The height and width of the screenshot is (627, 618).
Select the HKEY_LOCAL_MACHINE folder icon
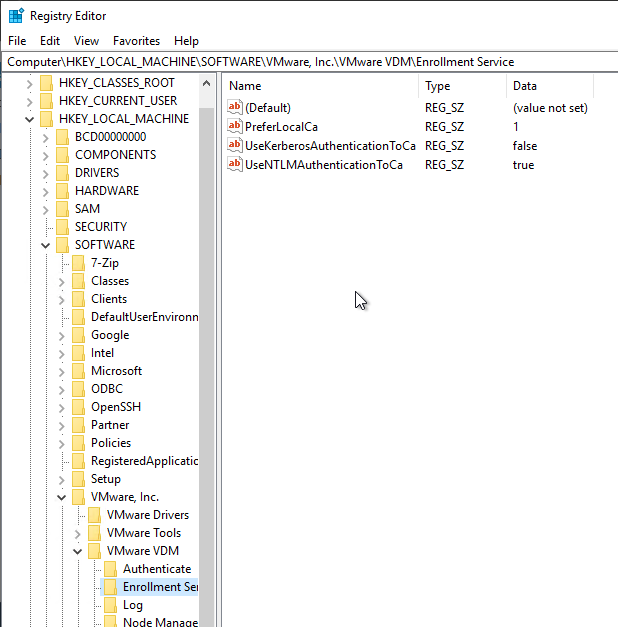point(46,119)
